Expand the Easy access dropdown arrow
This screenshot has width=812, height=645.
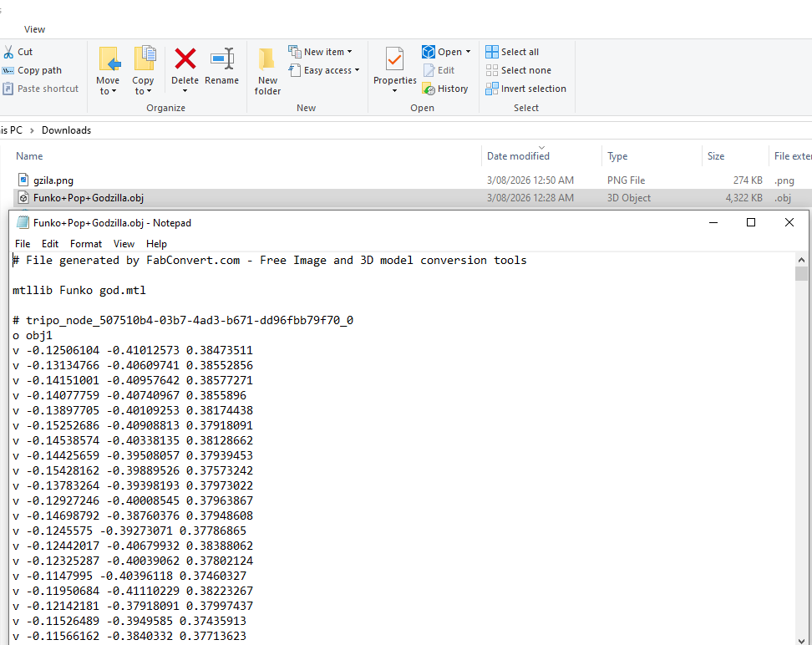tap(357, 70)
